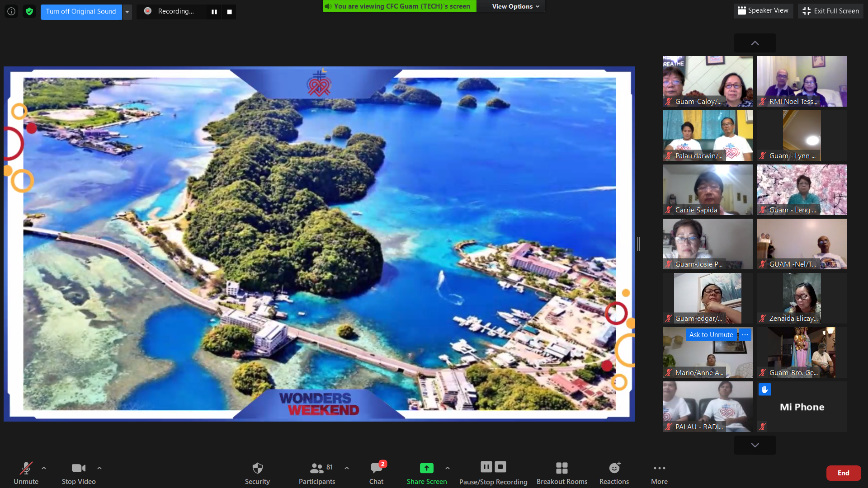Stop the recording from the top bar
Image resolution: width=868 pixels, height=488 pixels.
229,12
